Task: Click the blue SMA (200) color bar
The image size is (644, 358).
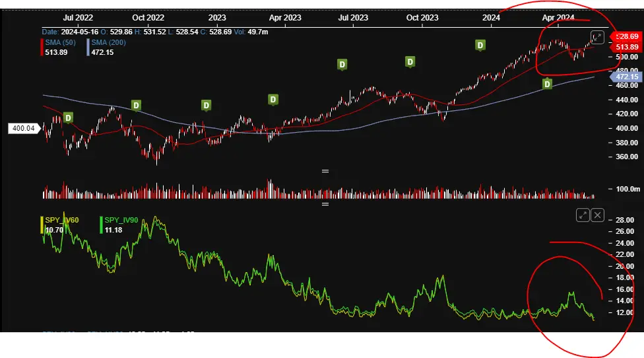Action: 88,48
